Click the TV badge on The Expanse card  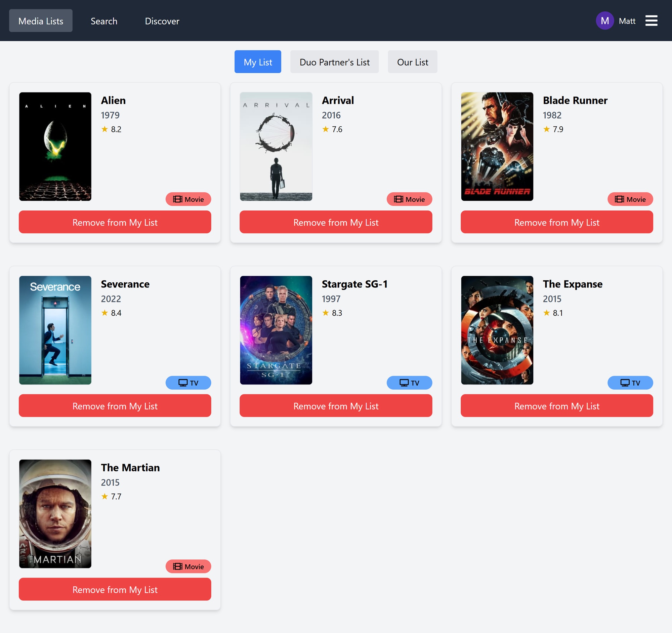tap(630, 383)
